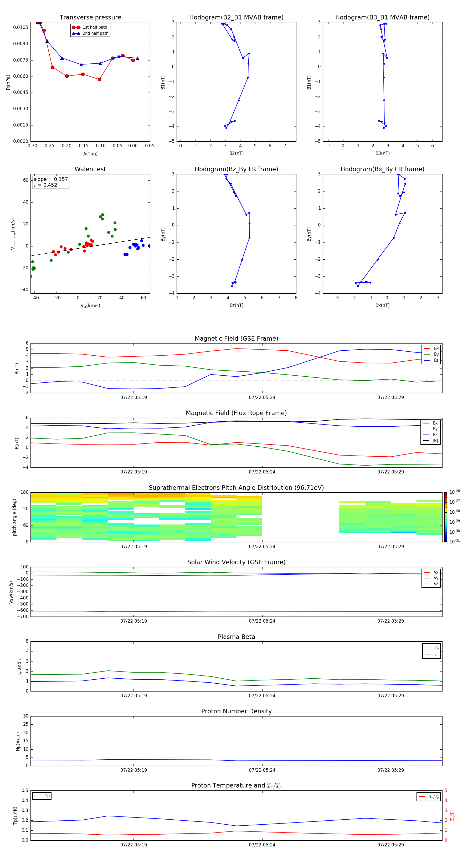Click the 'Hodogram(B2_B1 MVAB frame)' title
Image resolution: width=473 pixels, height=868 pixels.
coord(236,17)
